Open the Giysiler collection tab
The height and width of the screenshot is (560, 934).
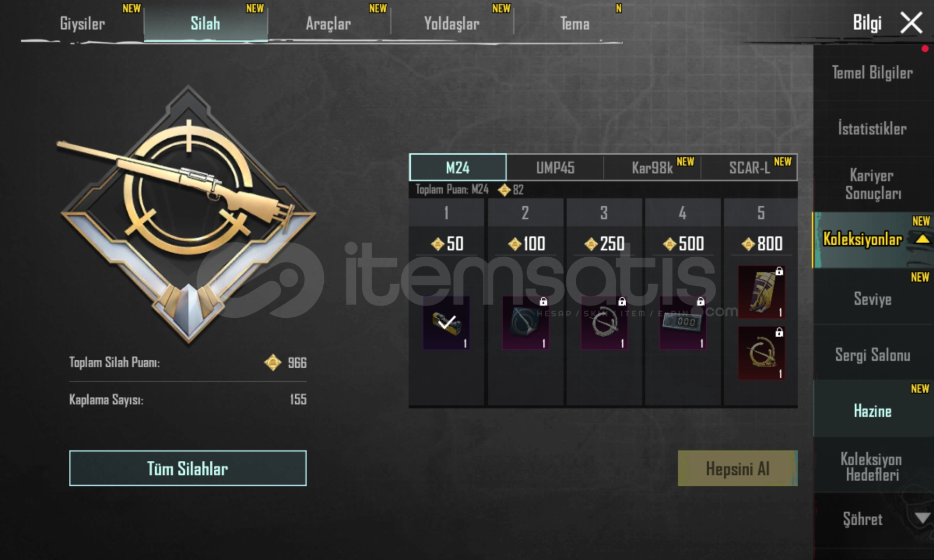point(82,24)
